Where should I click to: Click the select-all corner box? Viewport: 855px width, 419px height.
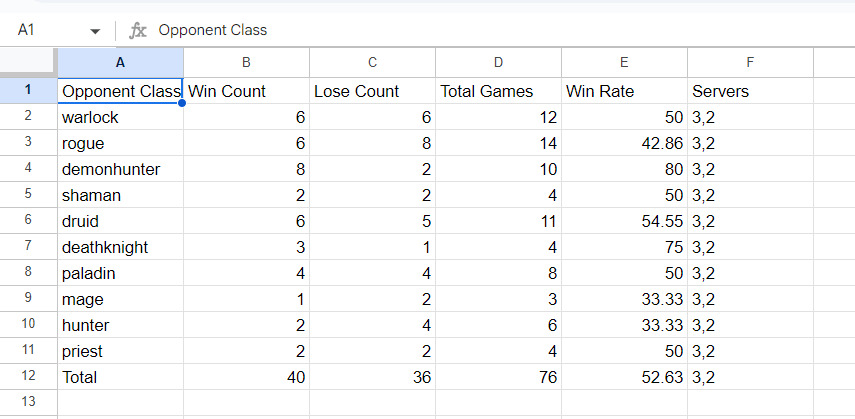28,62
